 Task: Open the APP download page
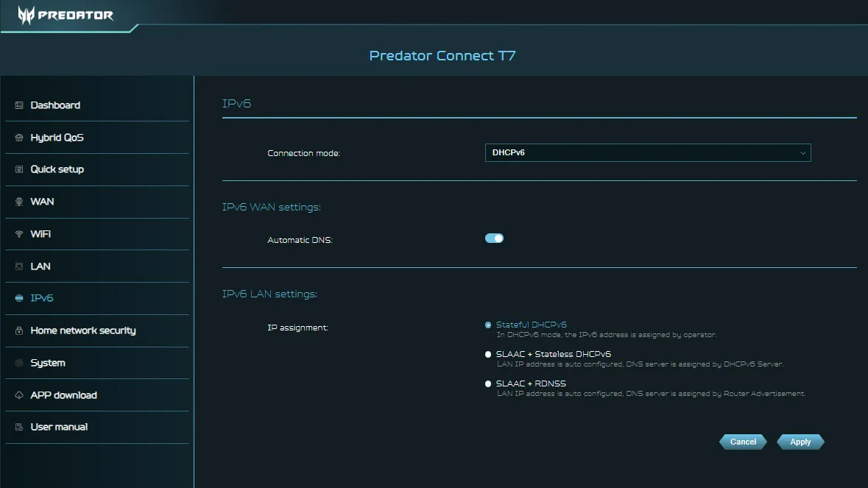pos(18,395)
